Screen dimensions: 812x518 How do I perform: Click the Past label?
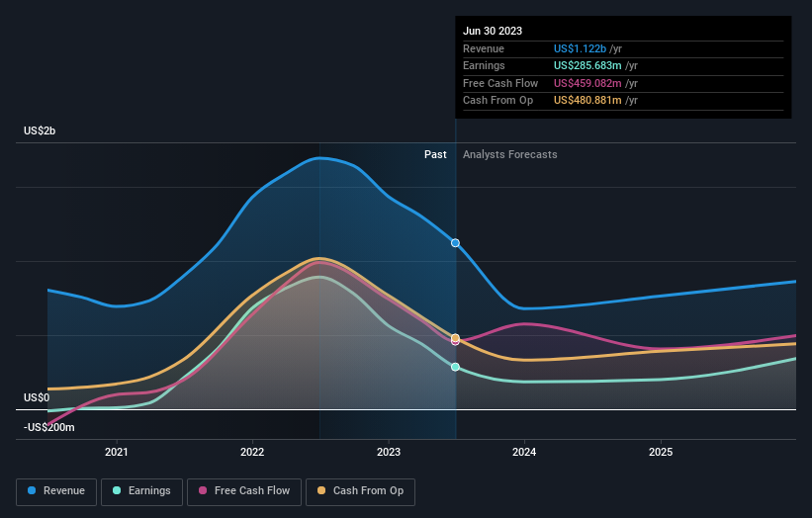[x=435, y=154]
